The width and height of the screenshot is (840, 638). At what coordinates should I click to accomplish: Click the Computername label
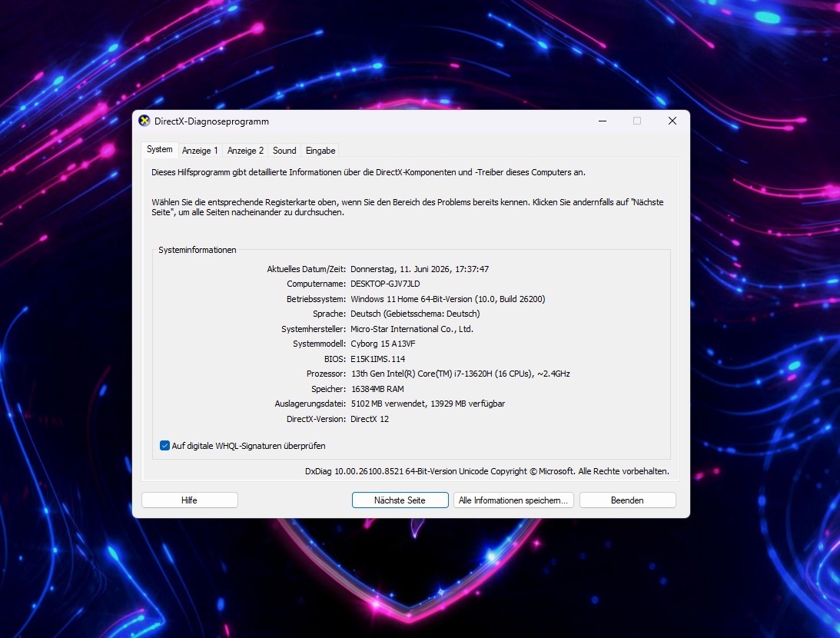pos(317,284)
